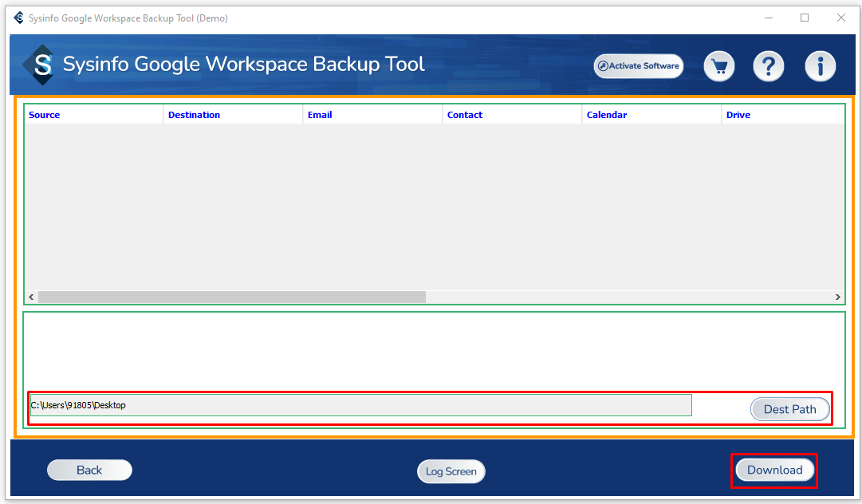Click the Contact column header
The width and height of the screenshot is (862, 504).
coord(513,115)
